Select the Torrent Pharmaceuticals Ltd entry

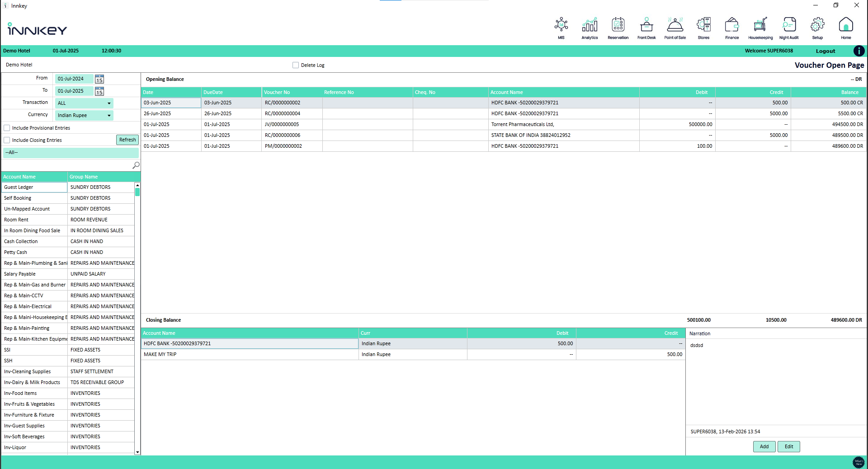504,124
